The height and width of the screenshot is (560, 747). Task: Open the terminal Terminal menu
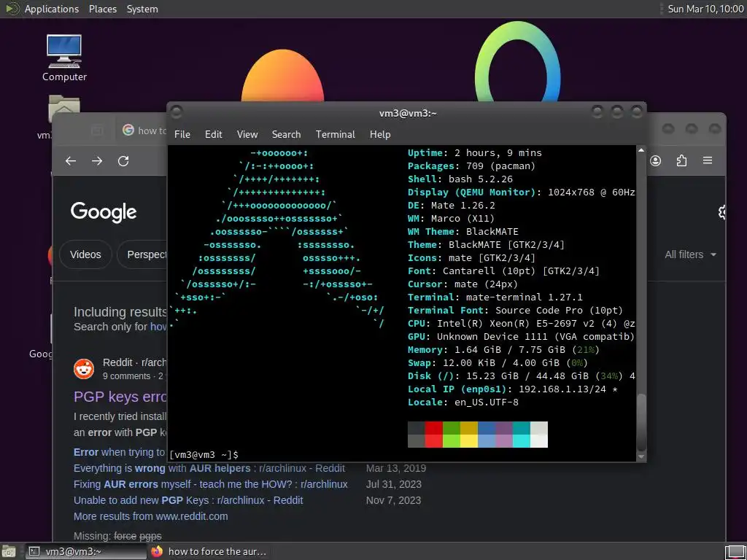(x=336, y=134)
